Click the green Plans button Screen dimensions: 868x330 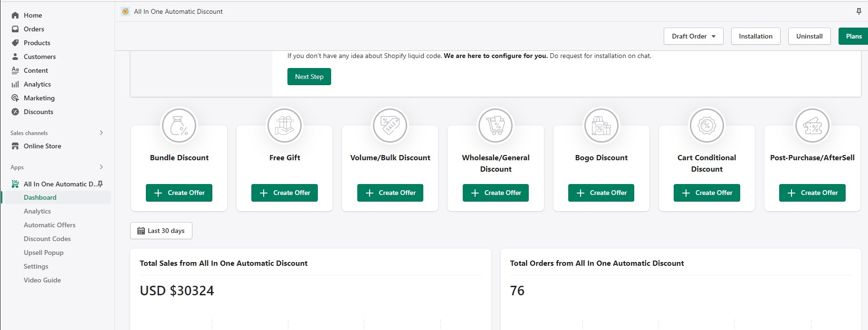(853, 36)
